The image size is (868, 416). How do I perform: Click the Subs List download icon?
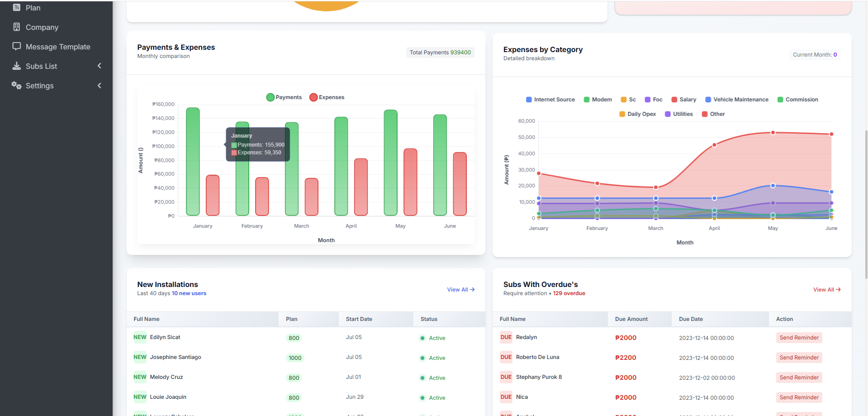point(17,66)
